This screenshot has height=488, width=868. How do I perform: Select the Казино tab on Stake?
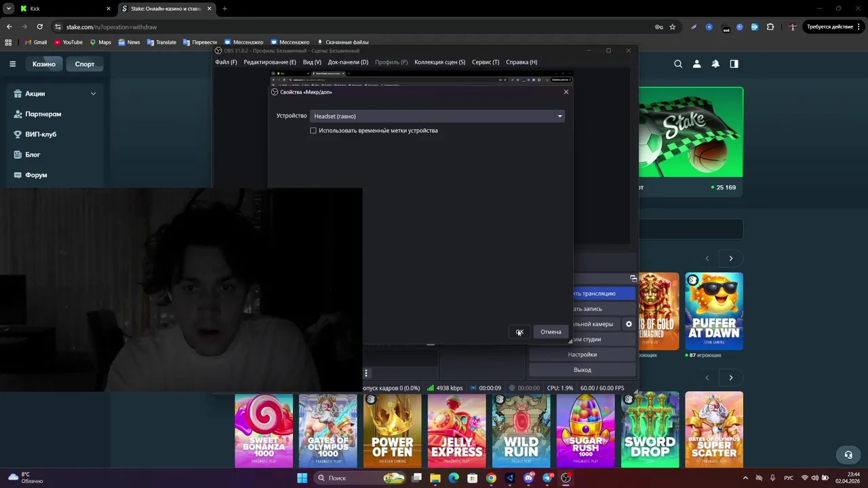[44, 64]
